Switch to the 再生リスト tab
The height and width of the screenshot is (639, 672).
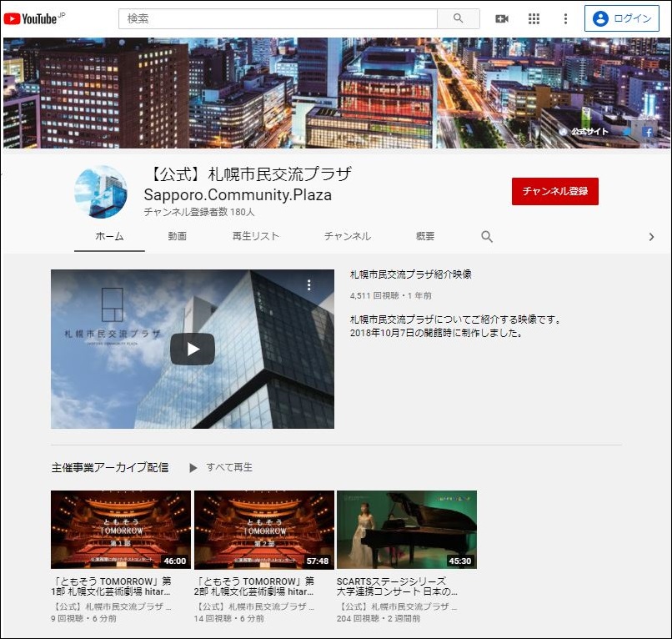click(255, 236)
